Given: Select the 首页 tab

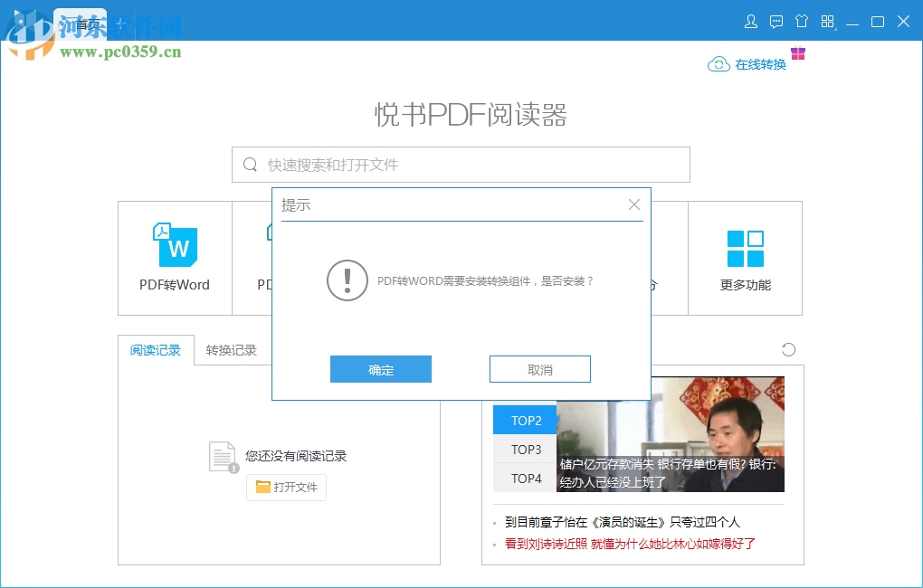Looking at the screenshot, I should tap(89, 24).
